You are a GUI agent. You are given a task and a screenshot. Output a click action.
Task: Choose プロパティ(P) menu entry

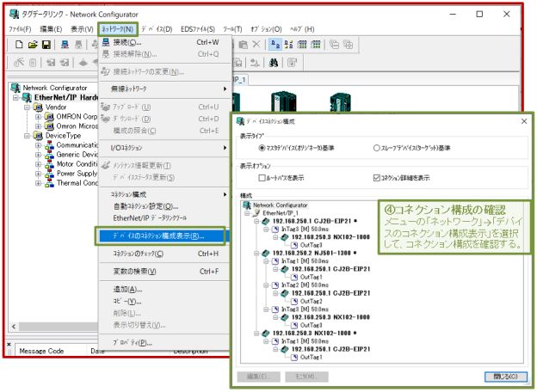(x=164, y=343)
